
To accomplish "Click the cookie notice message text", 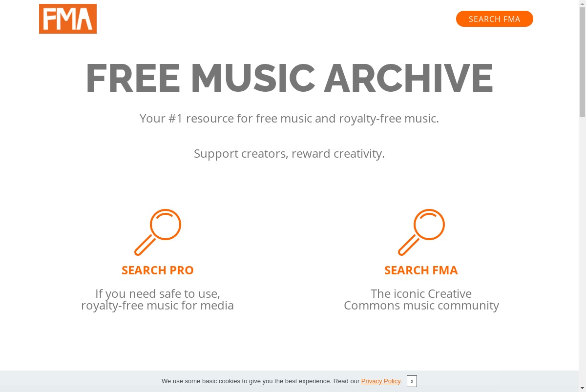I will [282, 381].
